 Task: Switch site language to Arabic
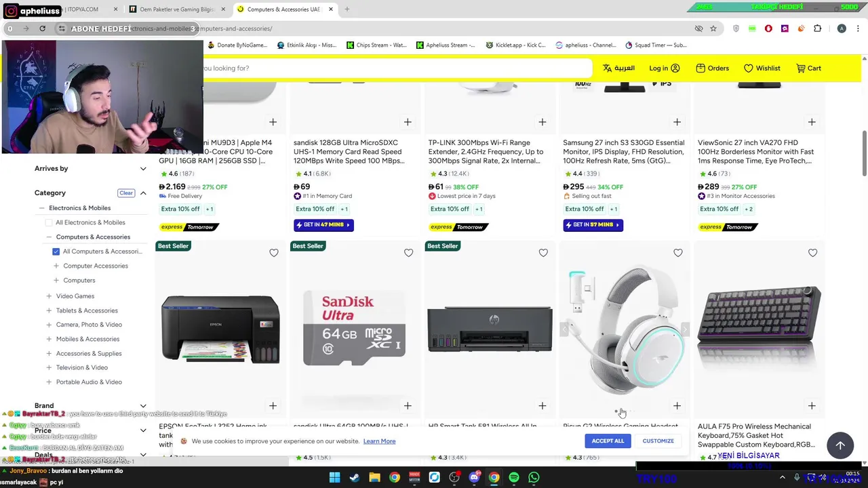618,68
